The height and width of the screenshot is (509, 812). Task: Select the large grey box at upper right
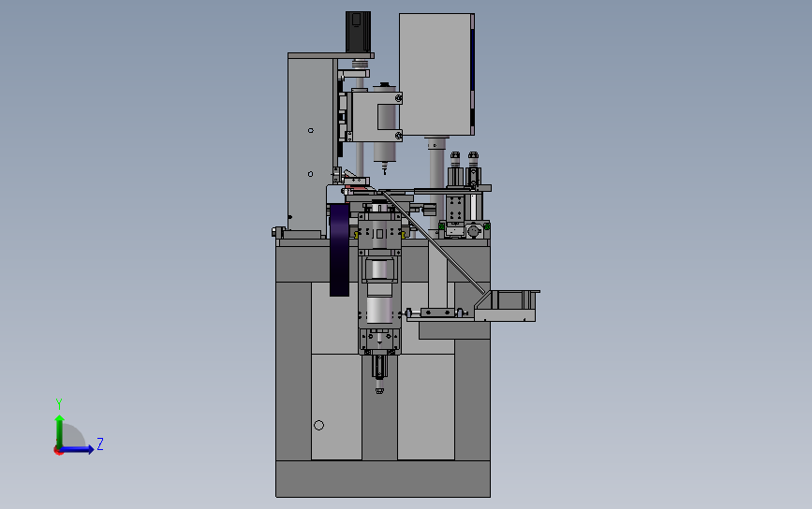(436, 75)
